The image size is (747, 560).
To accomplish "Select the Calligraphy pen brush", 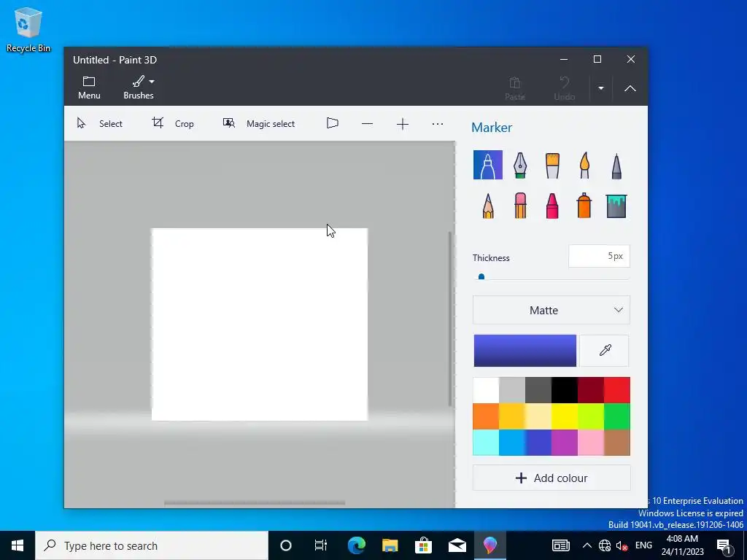I will pos(520,166).
